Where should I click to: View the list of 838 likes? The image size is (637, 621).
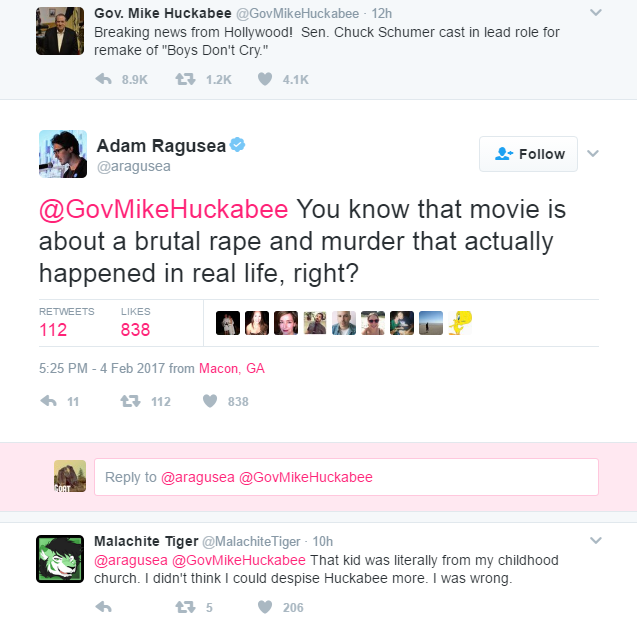pyautogui.click(x=135, y=329)
